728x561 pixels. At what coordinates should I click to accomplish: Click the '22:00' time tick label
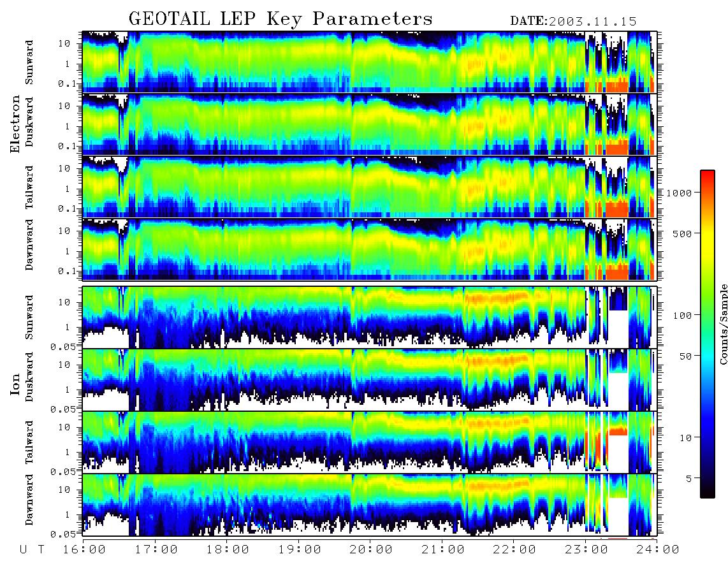click(514, 550)
